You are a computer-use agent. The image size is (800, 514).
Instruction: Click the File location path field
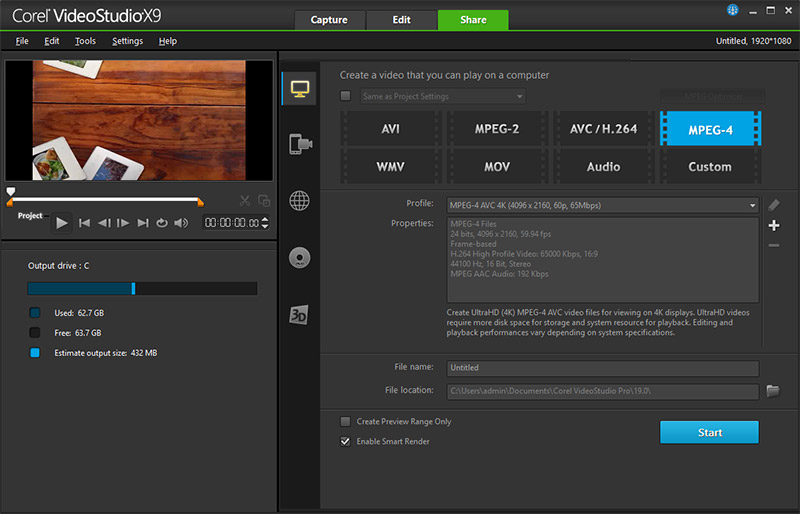603,391
